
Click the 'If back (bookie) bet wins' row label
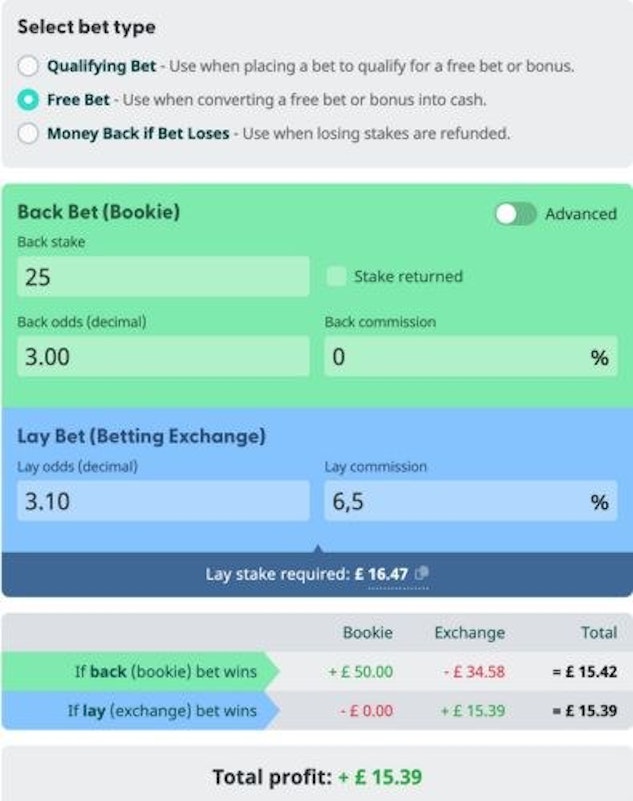click(x=165, y=672)
